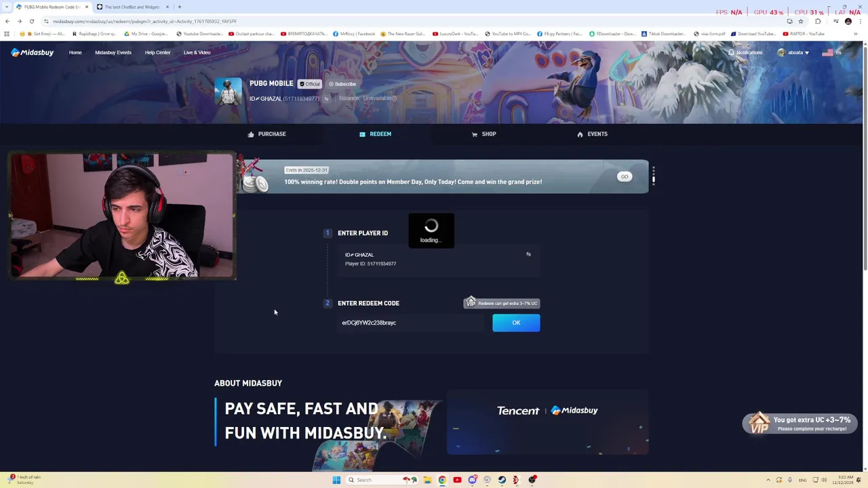Open the browser extensions puzzle icon
The width and height of the screenshot is (868, 488).
pyautogui.click(x=818, y=21)
